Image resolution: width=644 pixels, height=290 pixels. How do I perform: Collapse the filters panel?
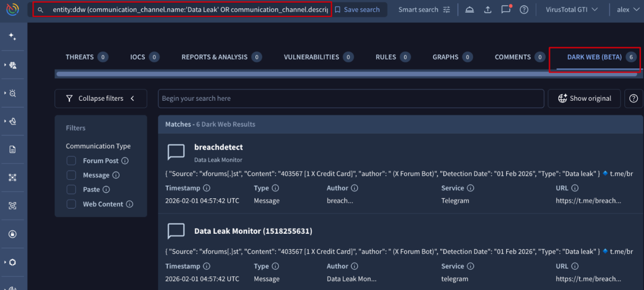(x=101, y=98)
